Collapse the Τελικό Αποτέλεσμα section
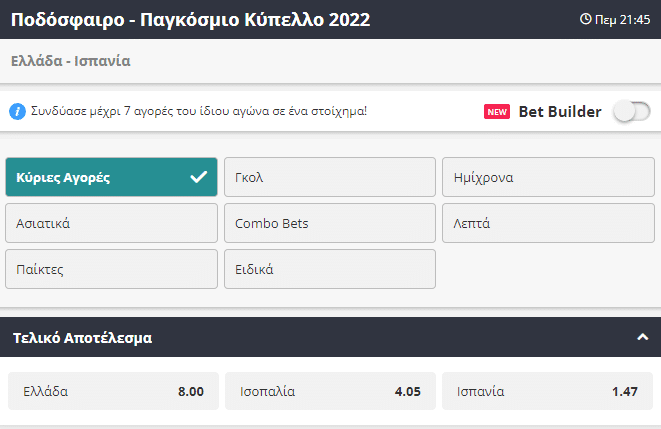Image resolution: width=661 pixels, height=429 pixels. [642, 337]
